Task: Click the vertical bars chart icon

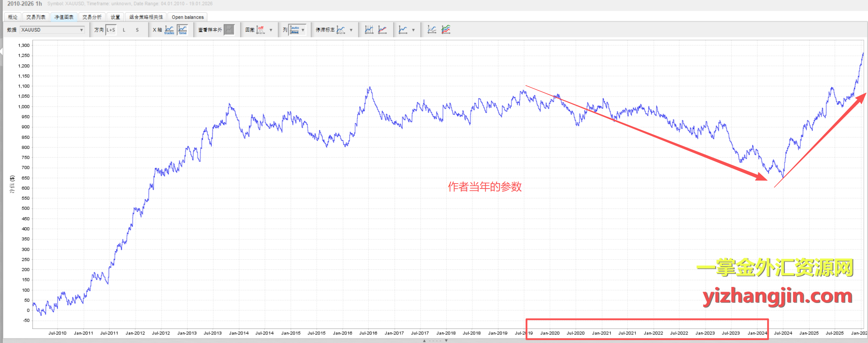Action: pyautogui.click(x=369, y=30)
